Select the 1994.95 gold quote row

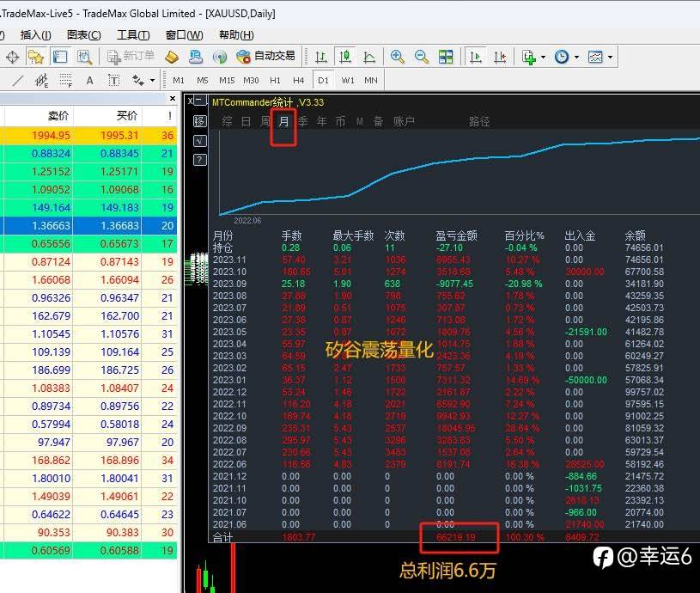coord(88,135)
